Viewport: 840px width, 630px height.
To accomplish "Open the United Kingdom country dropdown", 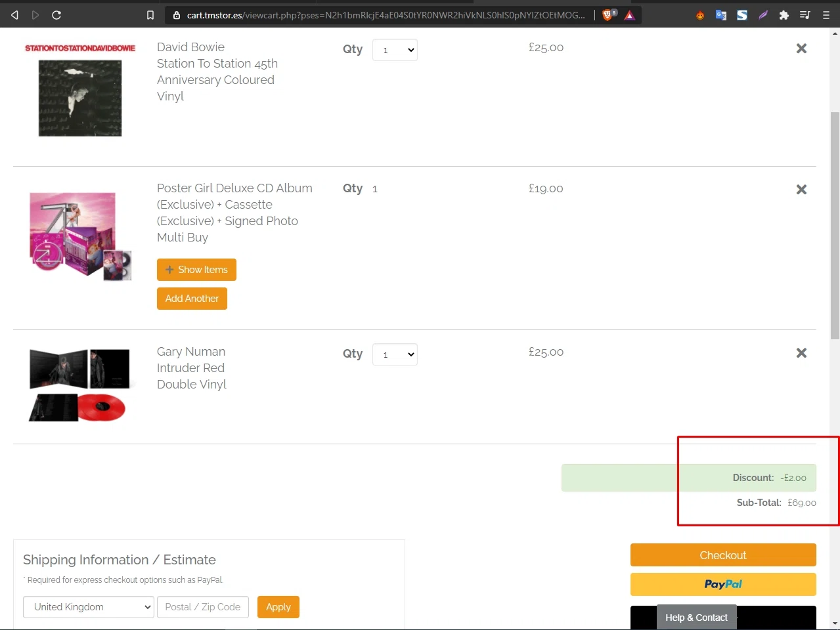I will pos(89,607).
